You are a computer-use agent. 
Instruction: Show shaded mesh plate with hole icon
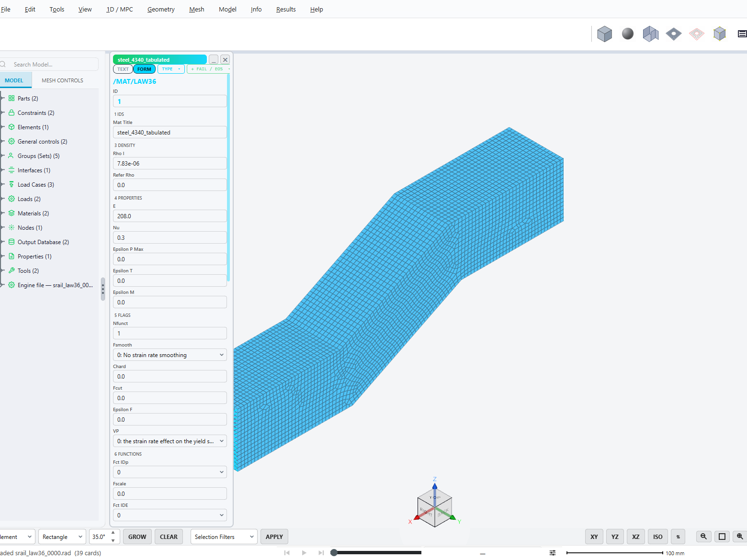coord(674,34)
